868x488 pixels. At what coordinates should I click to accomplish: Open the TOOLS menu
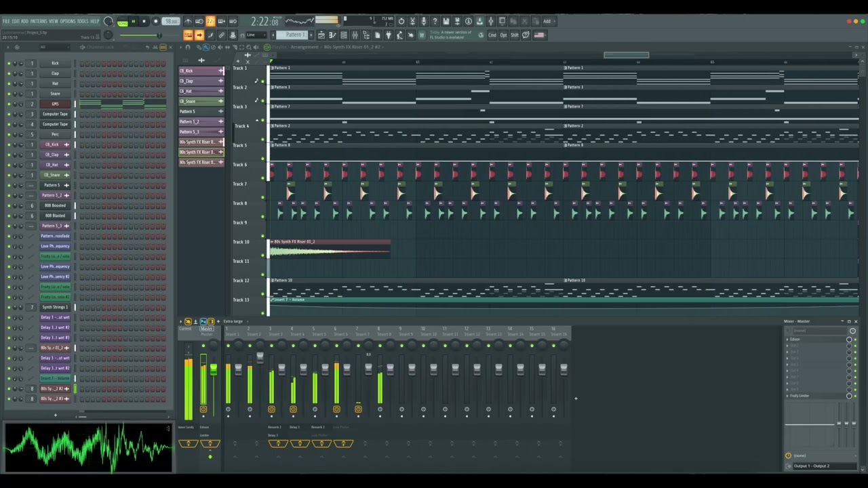point(83,22)
